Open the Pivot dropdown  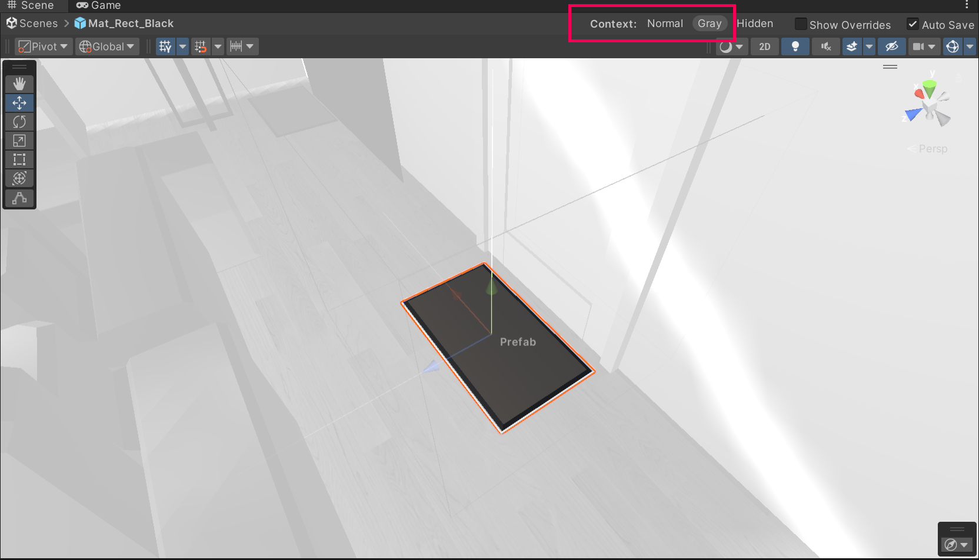tap(44, 46)
